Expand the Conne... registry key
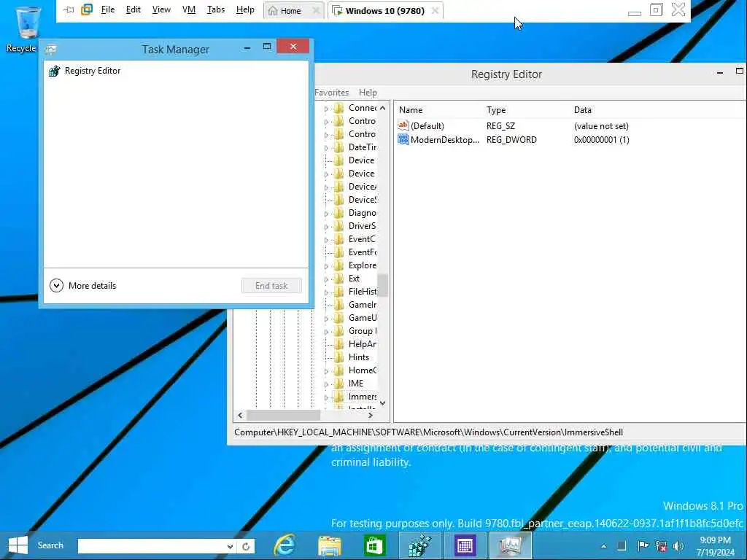The image size is (747, 560). click(326, 109)
